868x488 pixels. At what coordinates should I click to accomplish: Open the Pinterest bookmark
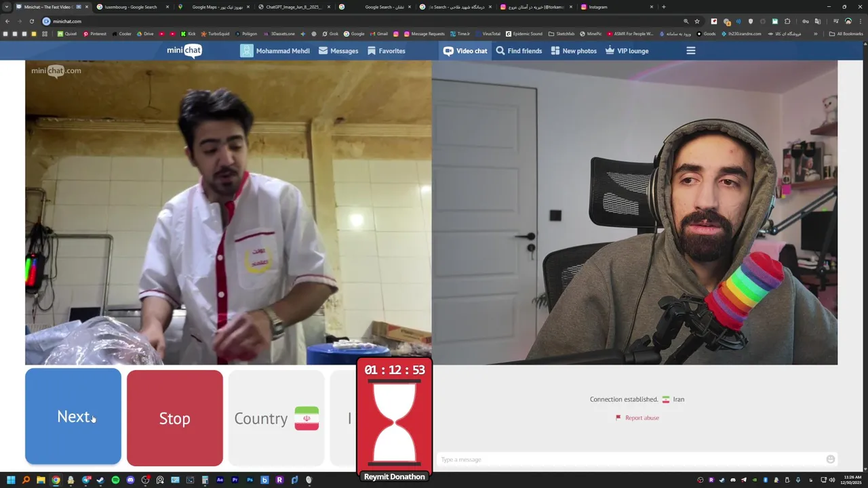[x=95, y=34]
